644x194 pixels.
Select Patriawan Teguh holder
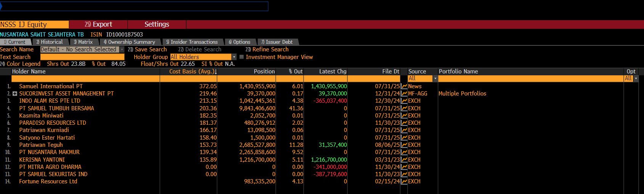tap(41, 145)
